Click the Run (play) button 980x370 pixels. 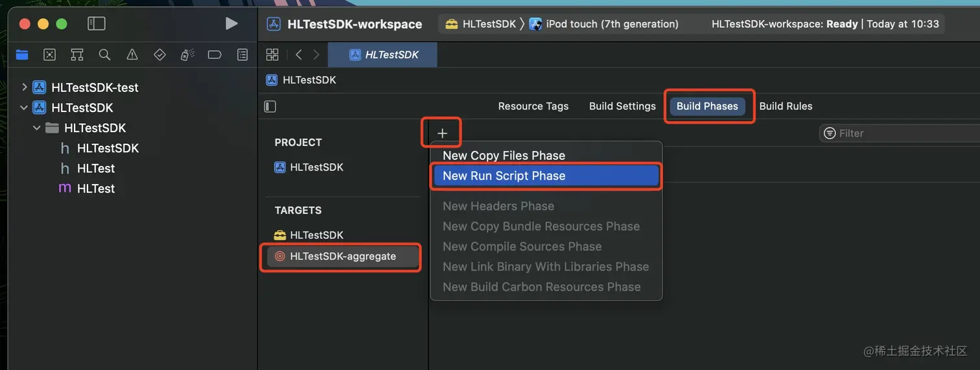point(231,24)
